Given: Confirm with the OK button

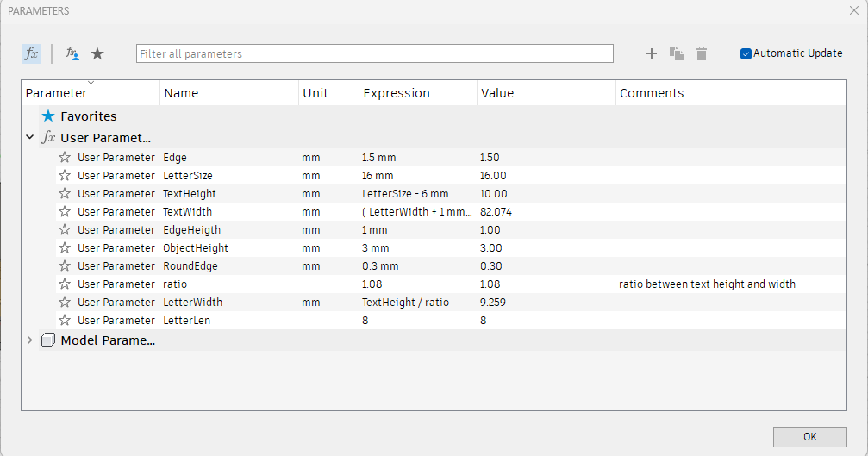Looking at the screenshot, I should tap(810, 437).
